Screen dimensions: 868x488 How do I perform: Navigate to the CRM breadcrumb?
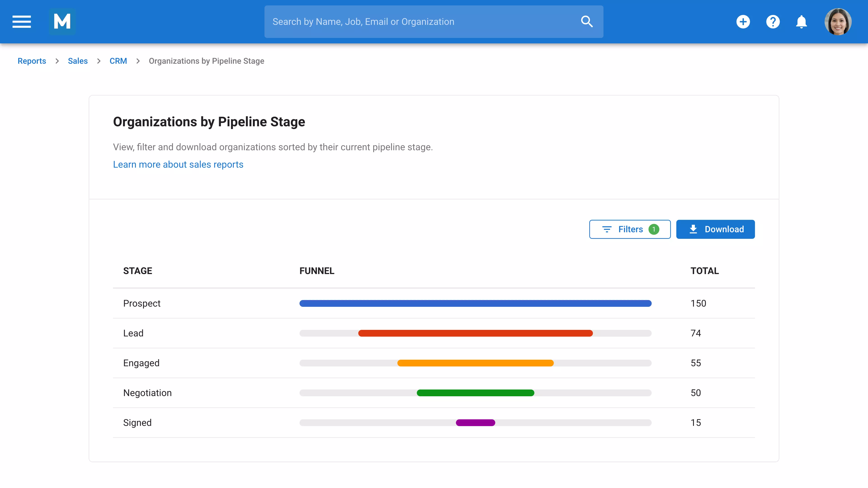click(x=118, y=61)
